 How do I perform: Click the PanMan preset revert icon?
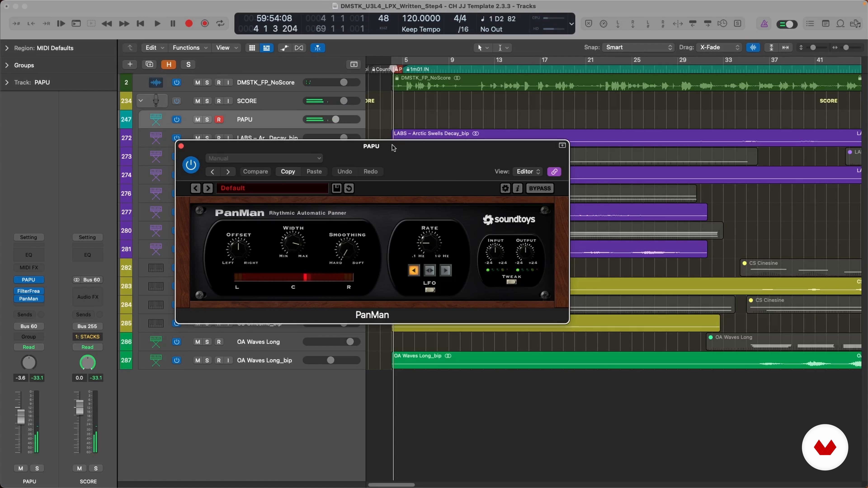pos(349,188)
